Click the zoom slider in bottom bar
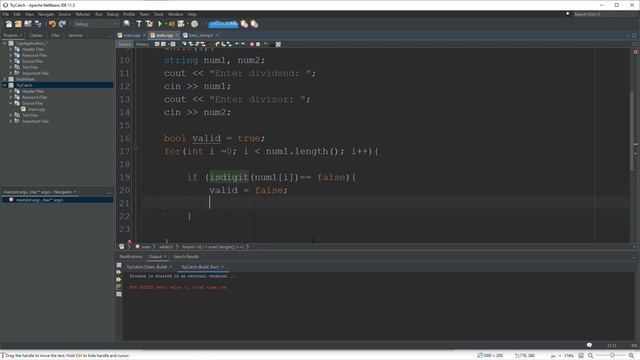Screen dimensions: 640x360 pos(612,356)
